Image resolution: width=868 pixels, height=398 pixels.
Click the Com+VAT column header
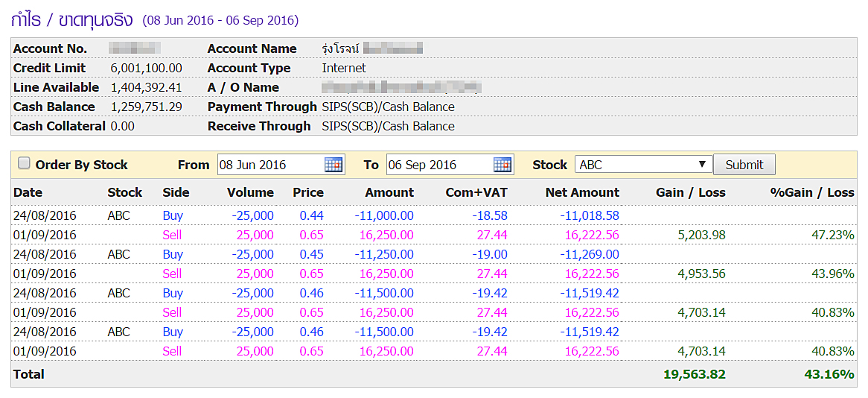pyautogui.click(x=476, y=192)
